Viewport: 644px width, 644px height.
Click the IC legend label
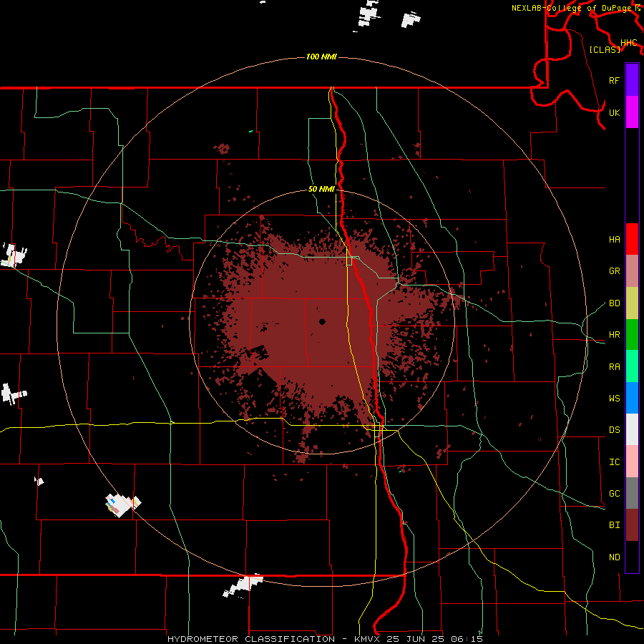(614, 462)
